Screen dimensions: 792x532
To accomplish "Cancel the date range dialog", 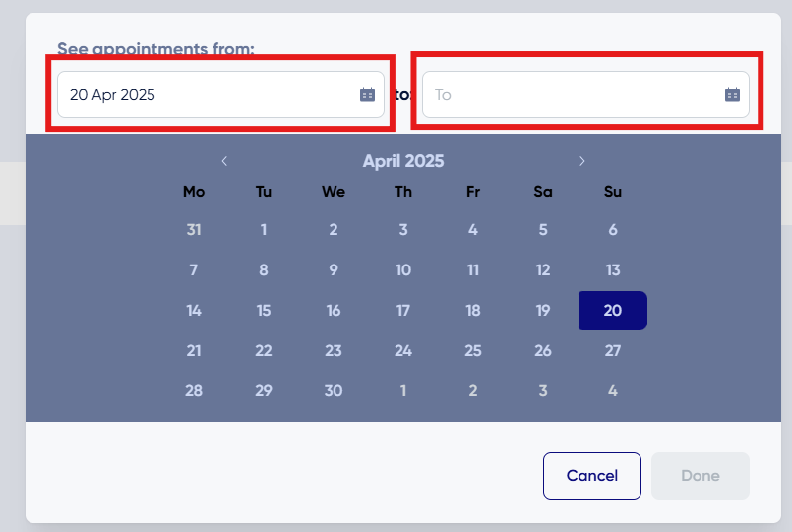I will (592, 476).
